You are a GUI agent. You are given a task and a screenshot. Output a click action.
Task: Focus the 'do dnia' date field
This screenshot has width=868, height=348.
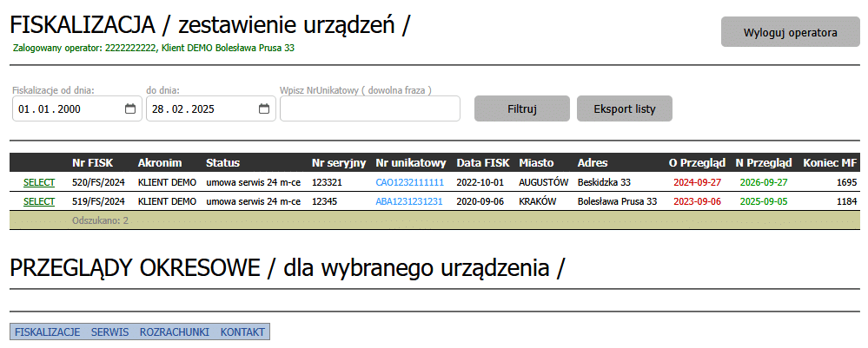pos(211,108)
